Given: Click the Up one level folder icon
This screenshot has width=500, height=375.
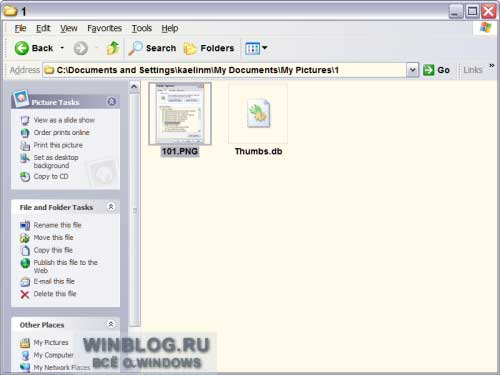Looking at the screenshot, I should 113,48.
